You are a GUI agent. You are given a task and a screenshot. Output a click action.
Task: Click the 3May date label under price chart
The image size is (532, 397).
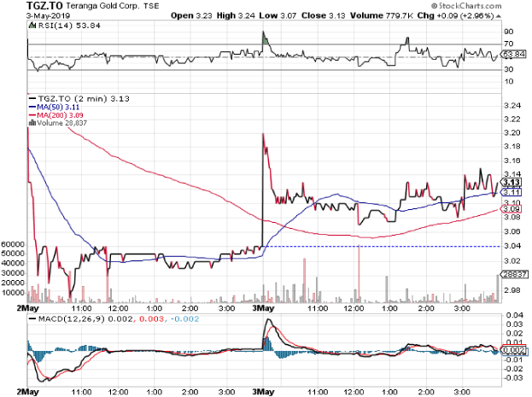[264, 307]
